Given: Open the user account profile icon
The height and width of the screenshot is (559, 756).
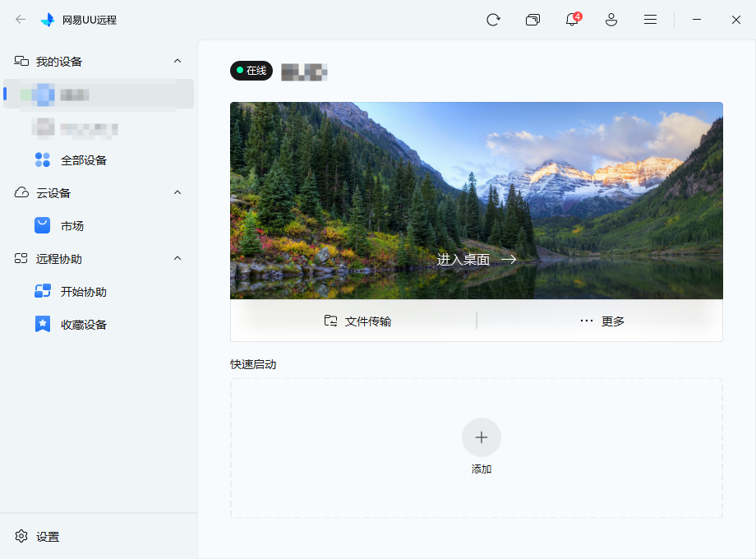Looking at the screenshot, I should (x=611, y=20).
